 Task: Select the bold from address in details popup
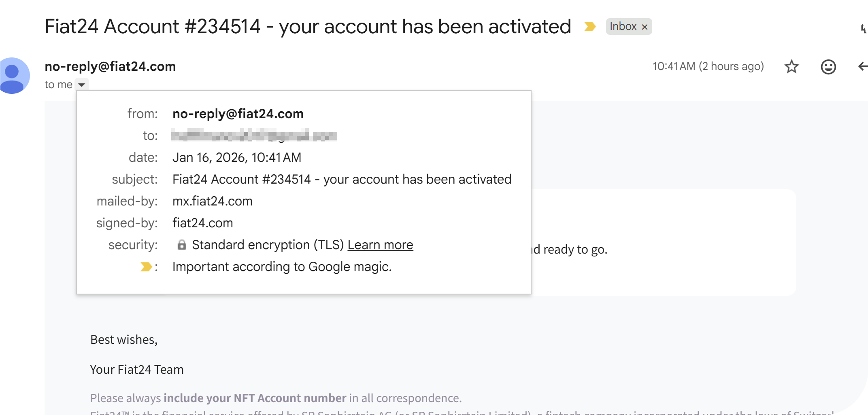click(238, 114)
